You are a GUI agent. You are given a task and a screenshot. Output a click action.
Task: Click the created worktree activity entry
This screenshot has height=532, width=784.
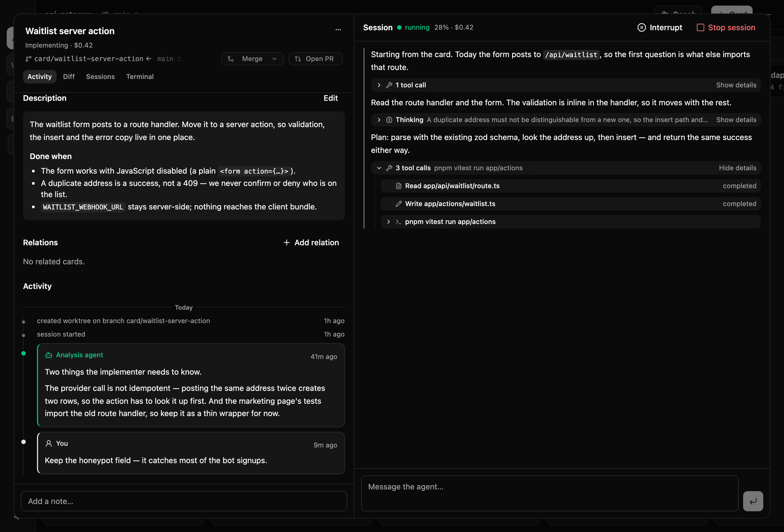coord(123,321)
